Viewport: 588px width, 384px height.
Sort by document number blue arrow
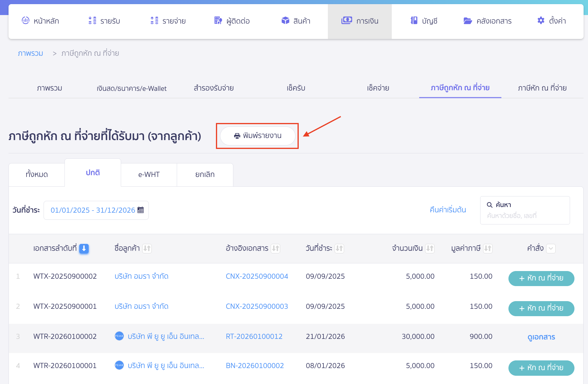pos(84,249)
